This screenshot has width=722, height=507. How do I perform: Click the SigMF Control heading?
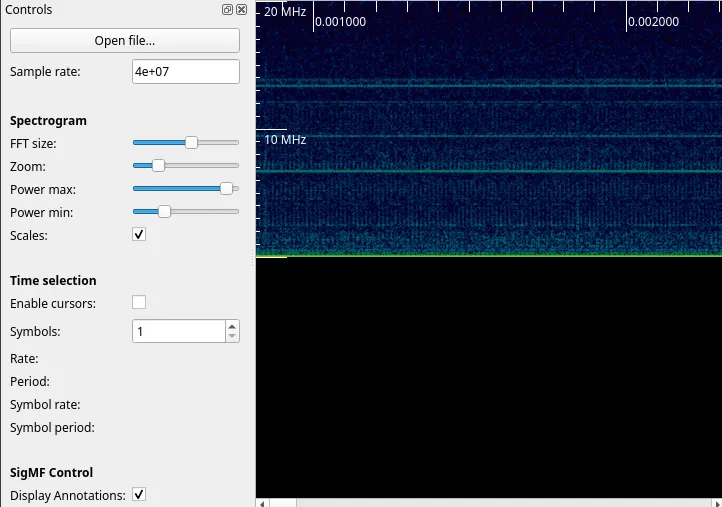[52, 472]
